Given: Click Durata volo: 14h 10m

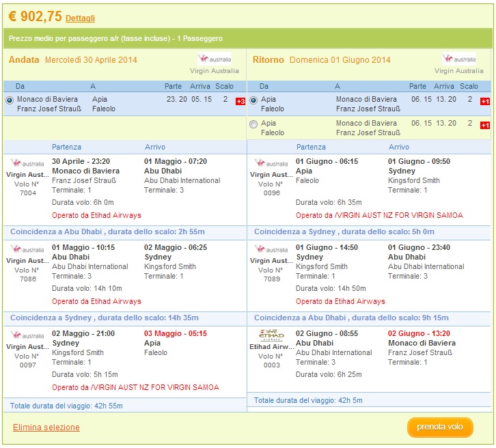Looking at the screenshot, I should [87, 288].
